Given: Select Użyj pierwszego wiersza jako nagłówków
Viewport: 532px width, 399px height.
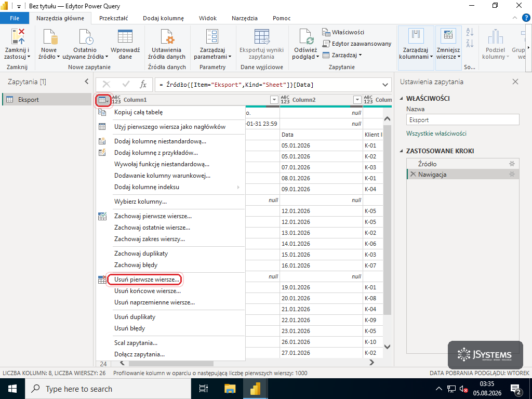Looking at the screenshot, I should pyautogui.click(x=170, y=127).
